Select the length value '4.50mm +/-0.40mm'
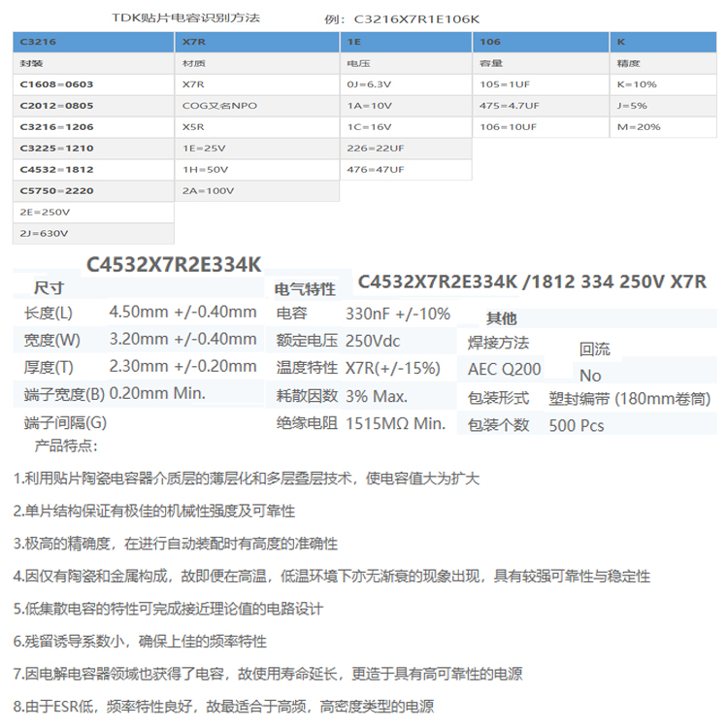This screenshot has height=728, width=728. pos(182,312)
